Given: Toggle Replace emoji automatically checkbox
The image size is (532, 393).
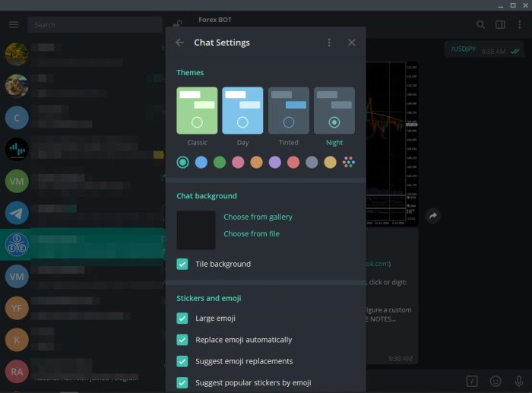Looking at the screenshot, I should click(x=182, y=340).
